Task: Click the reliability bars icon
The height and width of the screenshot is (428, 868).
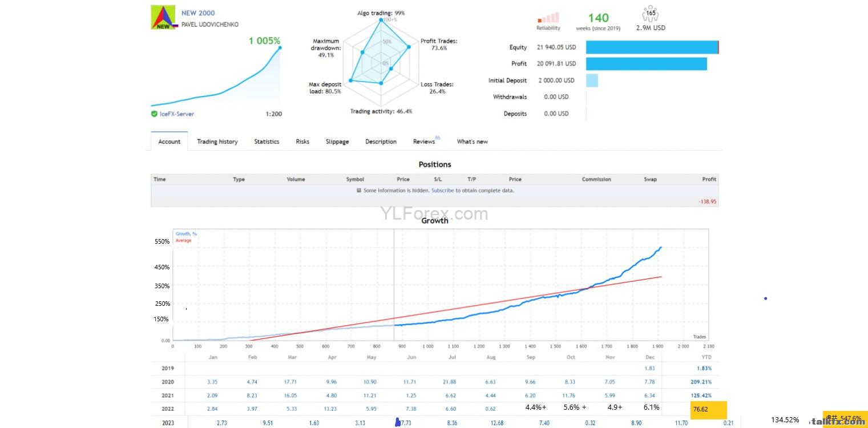Action: (x=548, y=17)
